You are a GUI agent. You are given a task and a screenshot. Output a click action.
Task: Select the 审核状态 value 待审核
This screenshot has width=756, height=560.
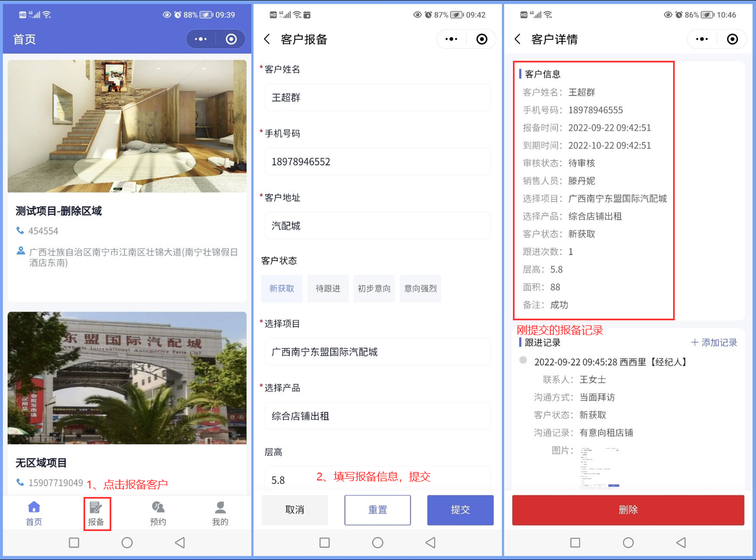click(x=582, y=163)
